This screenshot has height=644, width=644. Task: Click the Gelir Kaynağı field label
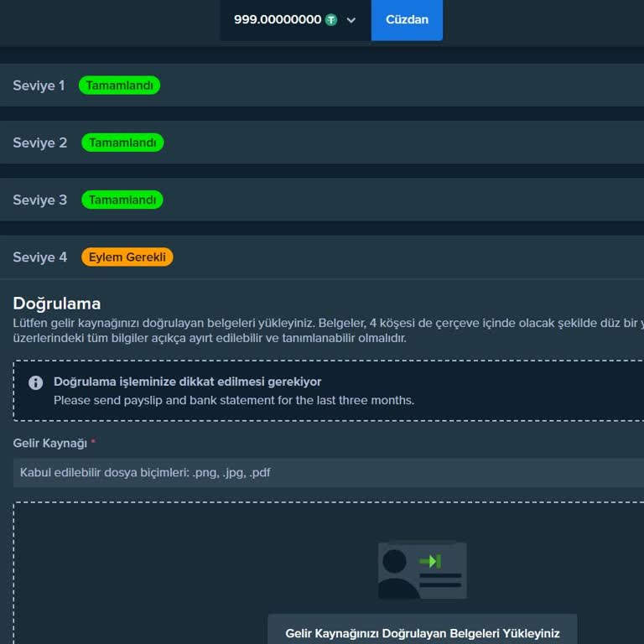50,443
